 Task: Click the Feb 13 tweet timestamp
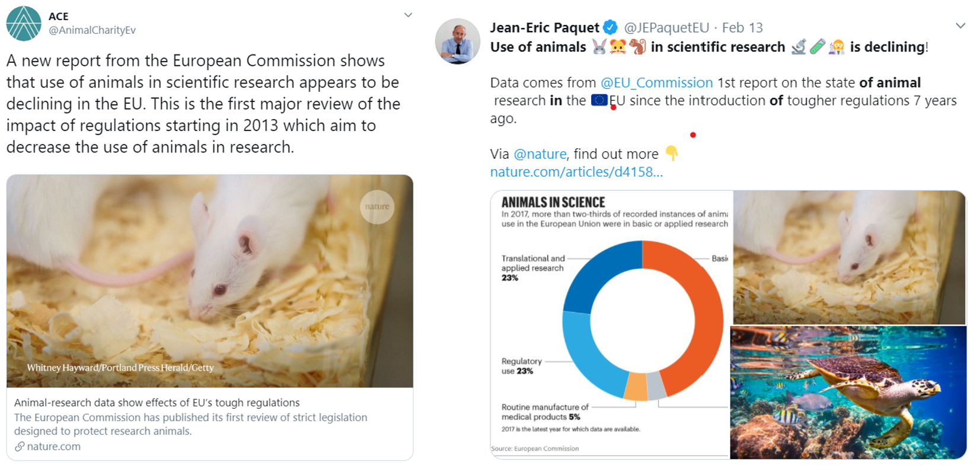pos(742,28)
